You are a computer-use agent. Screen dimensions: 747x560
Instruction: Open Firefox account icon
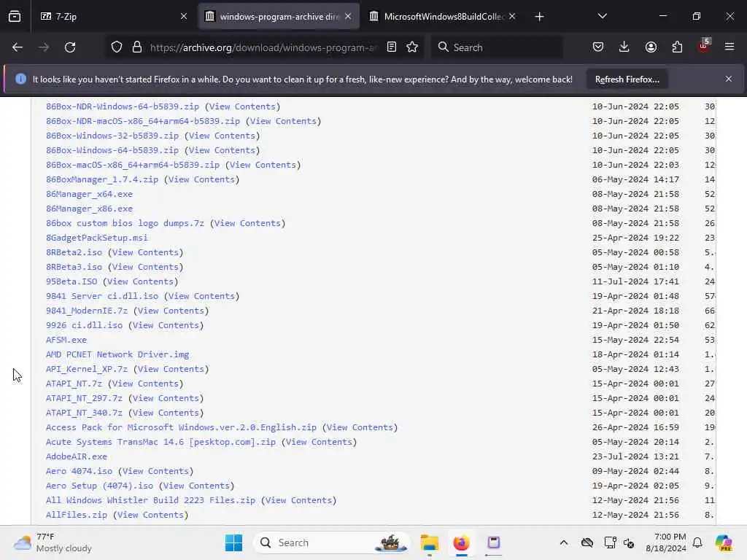tap(651, 47)
